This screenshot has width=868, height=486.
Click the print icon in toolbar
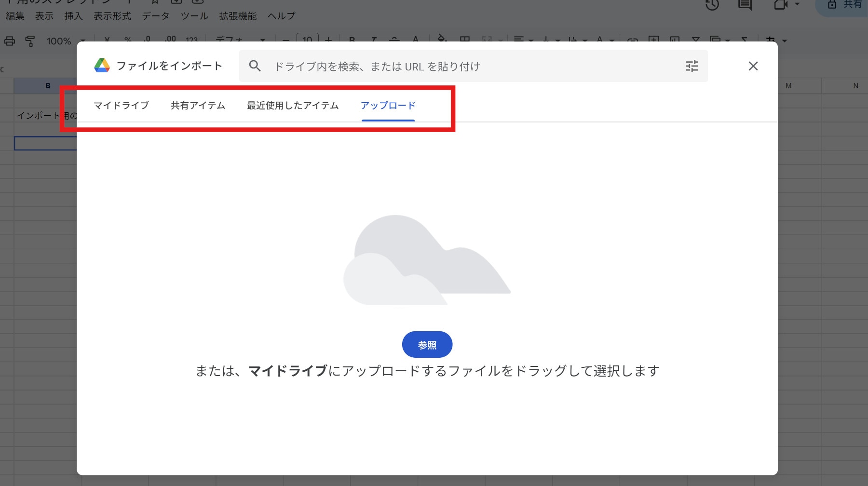(x=10, y=41)
